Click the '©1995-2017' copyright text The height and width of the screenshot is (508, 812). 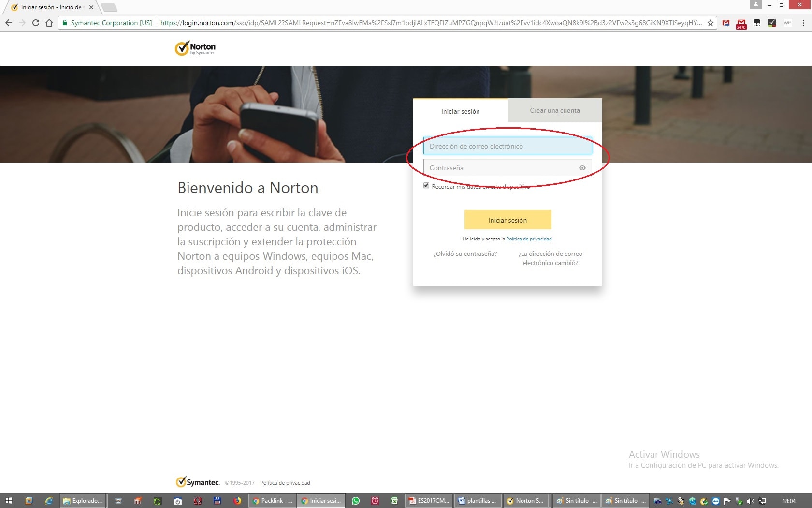click(240, 483)
